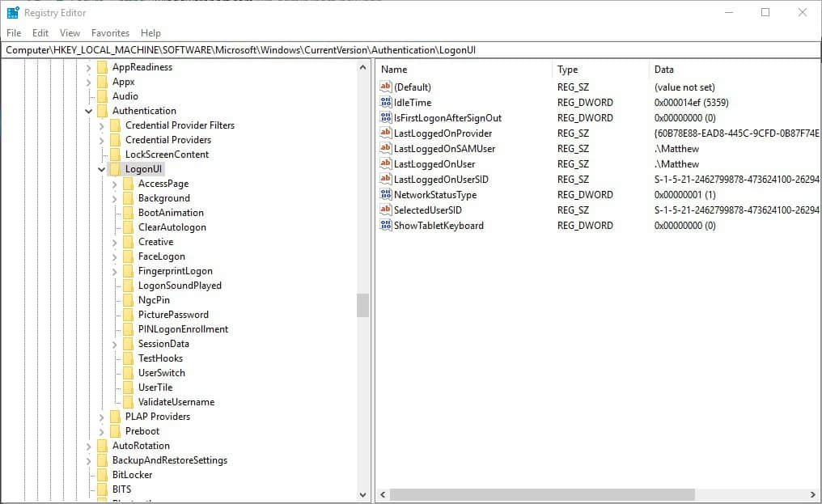822x504 pixels.
Task: Click the Registry Editor app icon in title bar
Action: 13,13
